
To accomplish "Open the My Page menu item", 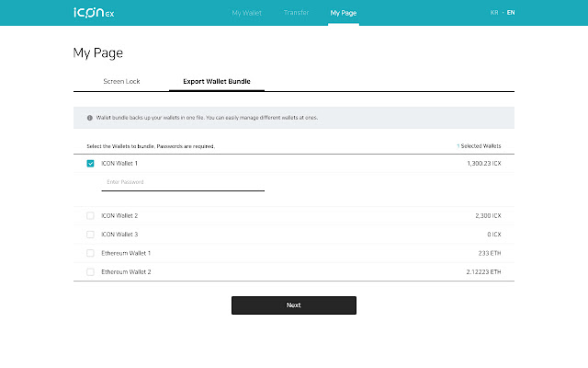I will (x=344, y=13).
